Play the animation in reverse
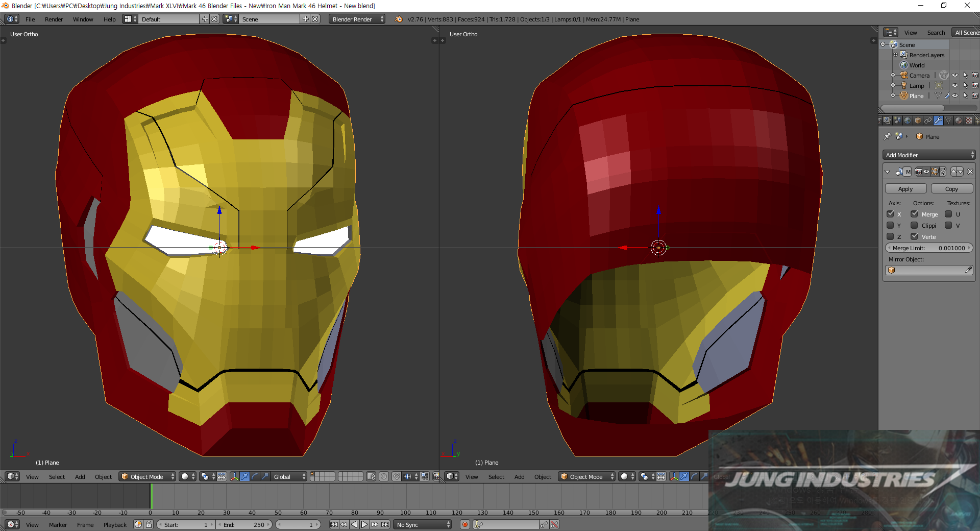 (x=354, y=524)
